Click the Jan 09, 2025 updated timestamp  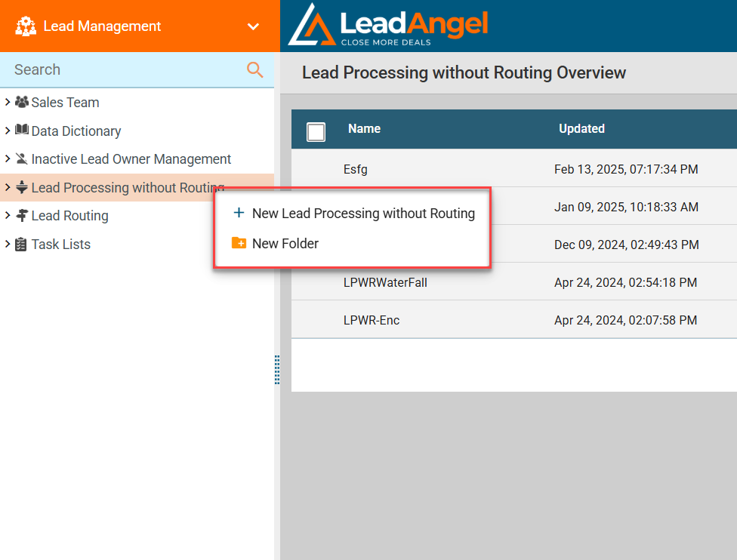click(626, 207)
